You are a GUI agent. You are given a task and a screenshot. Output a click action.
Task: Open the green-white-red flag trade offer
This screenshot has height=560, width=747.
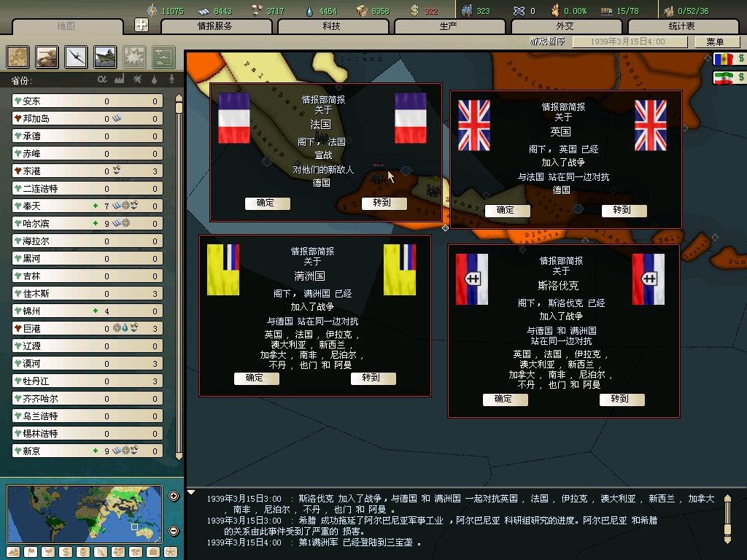(x=729, y=77)
